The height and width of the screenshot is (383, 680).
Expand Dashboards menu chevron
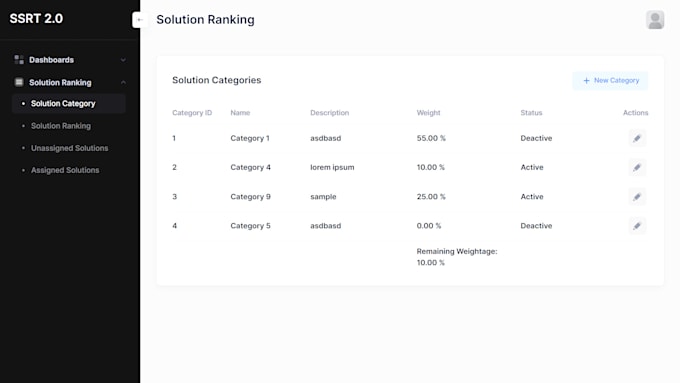[123, 60]
